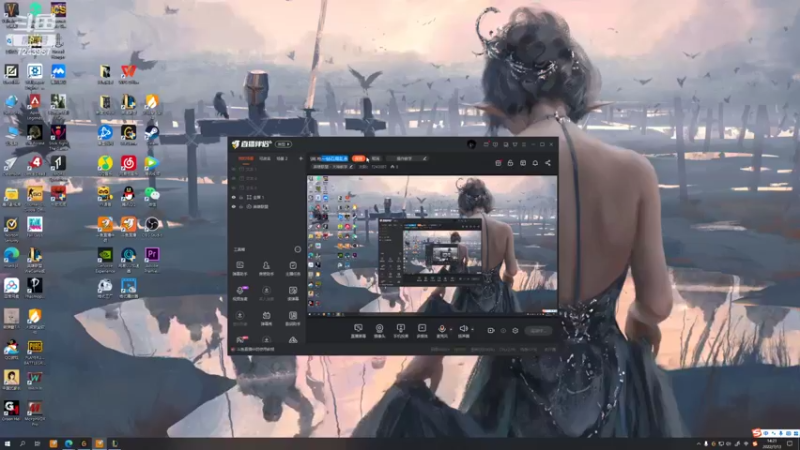Open the hamburger menu in title bar
This screenshot has width=800, height=450.
tap(523, 144)
